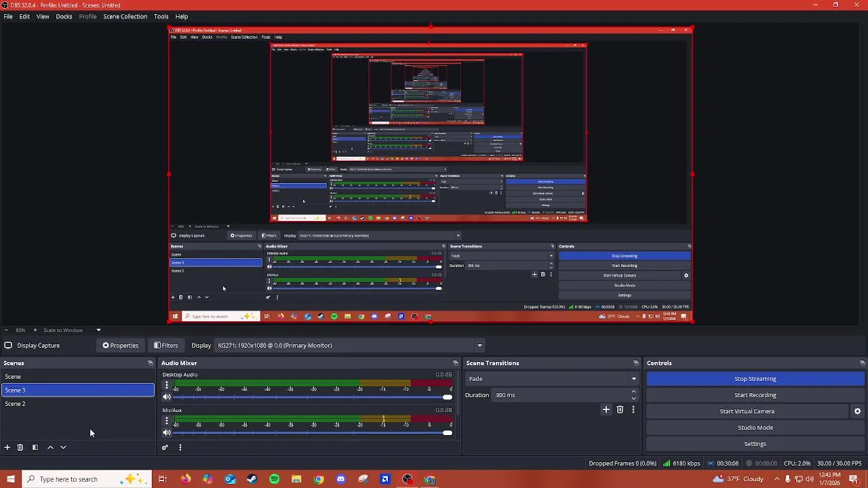Open the Windows Start menu

(x=10, y=479)
